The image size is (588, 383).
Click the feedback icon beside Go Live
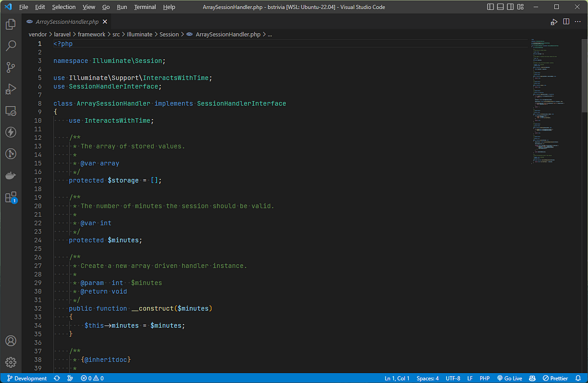[x=532, y=378]
